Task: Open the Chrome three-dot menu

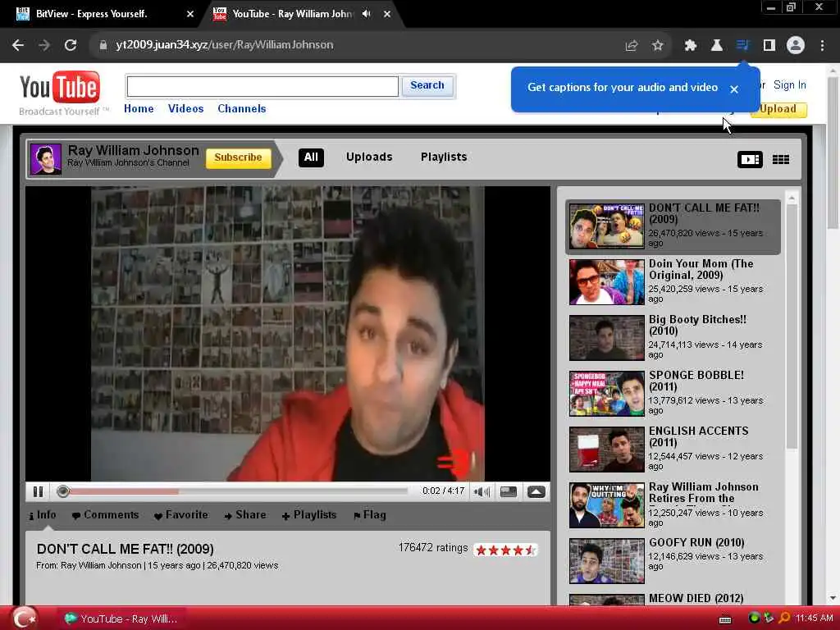Action: [x=822, y=46]
